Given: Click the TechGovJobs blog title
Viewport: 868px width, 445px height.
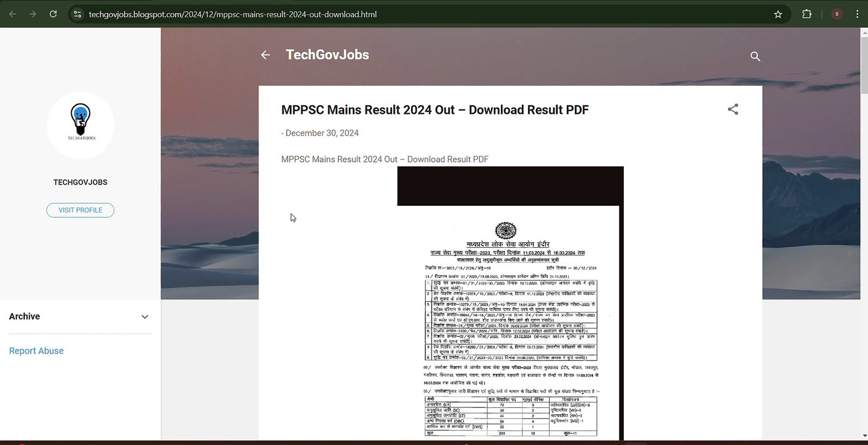Looking at the screenshot, I should pyautogui.click(x=327, y=55).
